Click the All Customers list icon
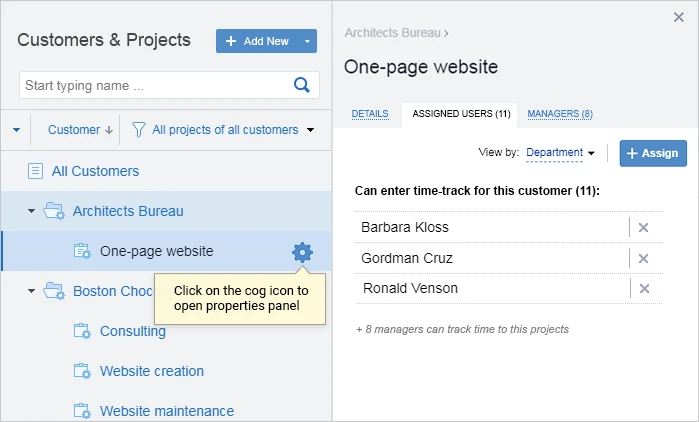This screenshot has height=422, width=699. click(x=35, y=171)
